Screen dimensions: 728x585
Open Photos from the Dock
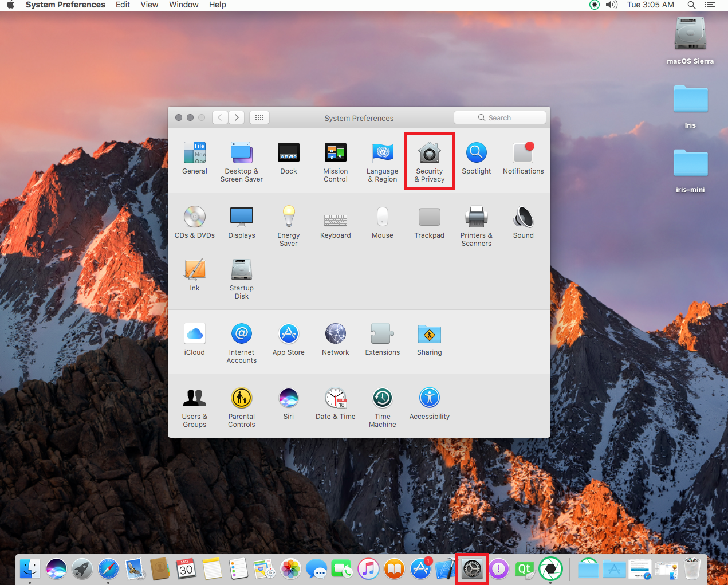(x=290, y=569)
